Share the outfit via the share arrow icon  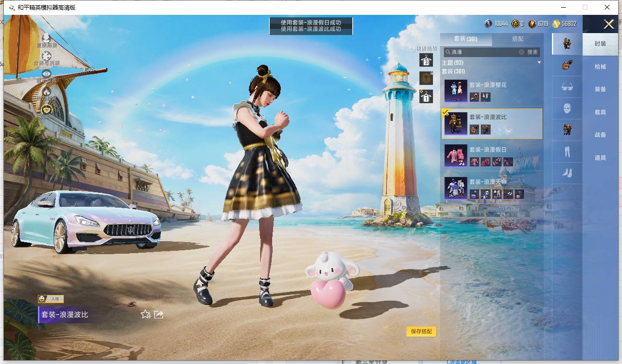(x=159, y=315)
